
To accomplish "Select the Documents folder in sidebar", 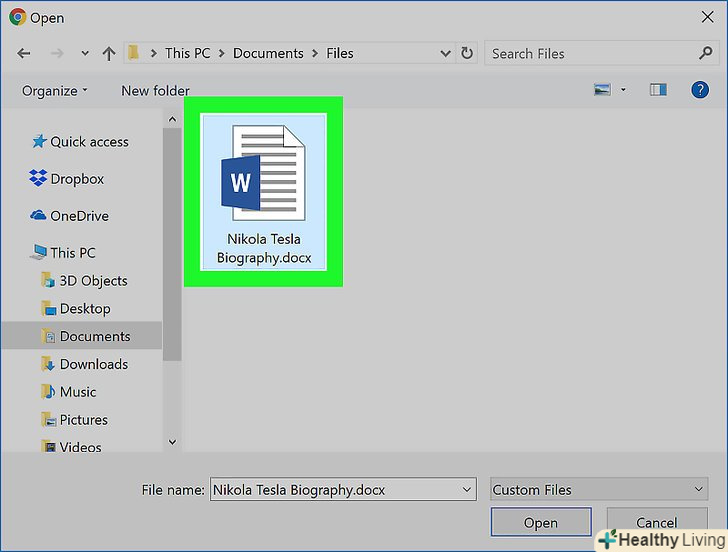I will coord(95,336).
